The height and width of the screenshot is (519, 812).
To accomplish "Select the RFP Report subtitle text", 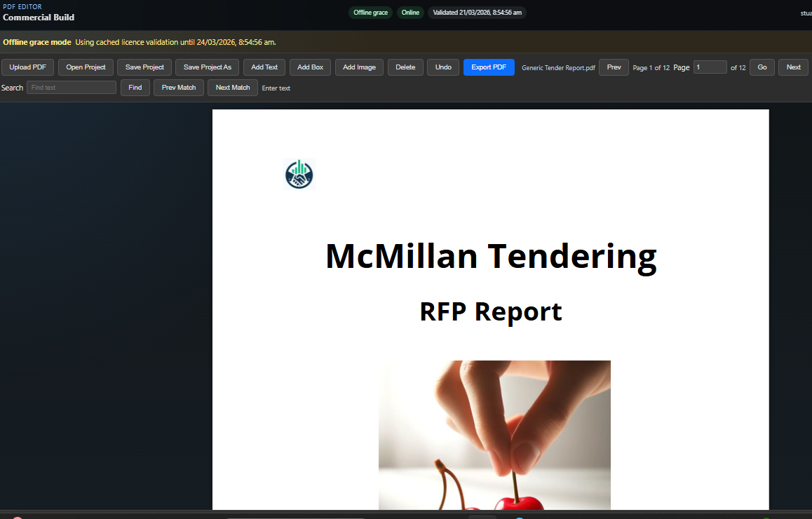I will point(490,312).
